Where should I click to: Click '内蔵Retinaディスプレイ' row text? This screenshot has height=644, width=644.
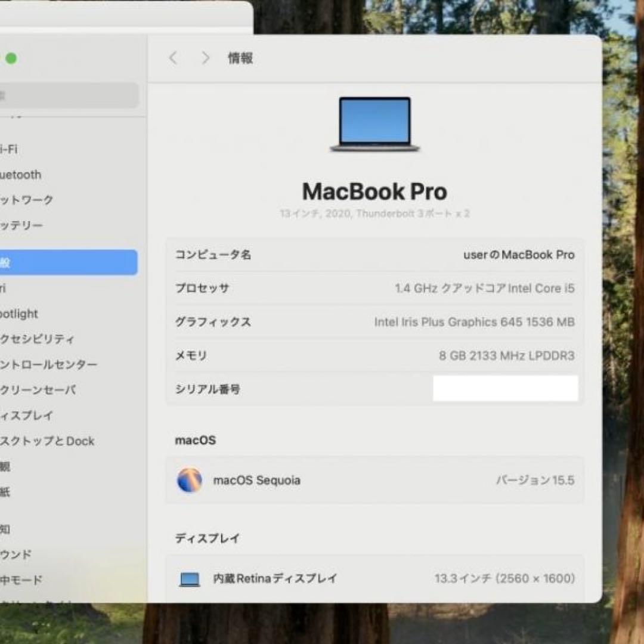[x=275, y=578]
